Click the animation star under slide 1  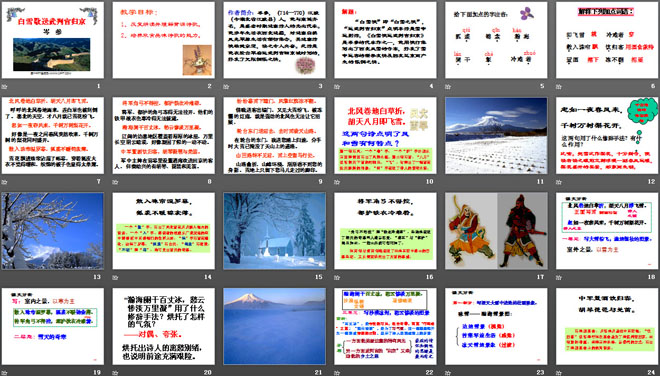[4, 87]
